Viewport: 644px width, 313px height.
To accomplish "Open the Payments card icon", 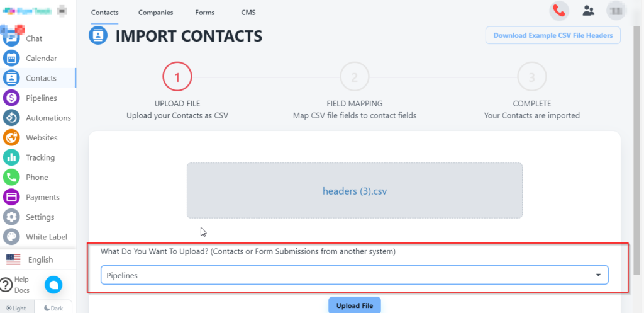I will (x=12, y=197).
